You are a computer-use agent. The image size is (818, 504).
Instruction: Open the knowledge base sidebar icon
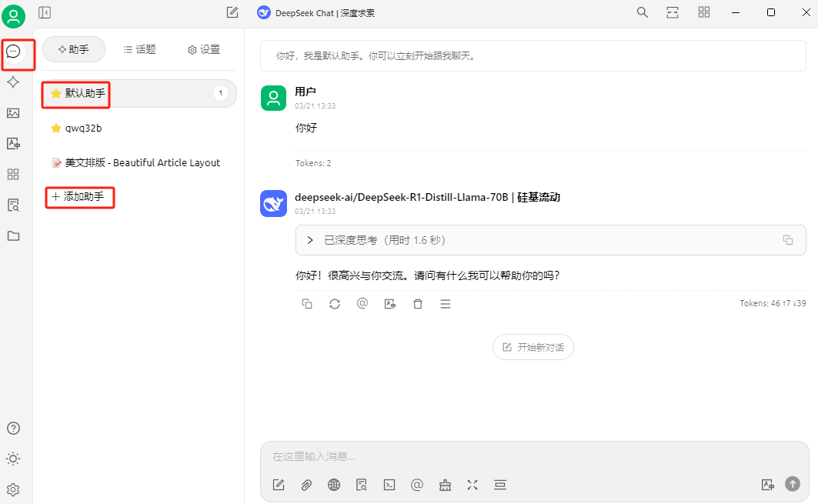pos(13,205)
